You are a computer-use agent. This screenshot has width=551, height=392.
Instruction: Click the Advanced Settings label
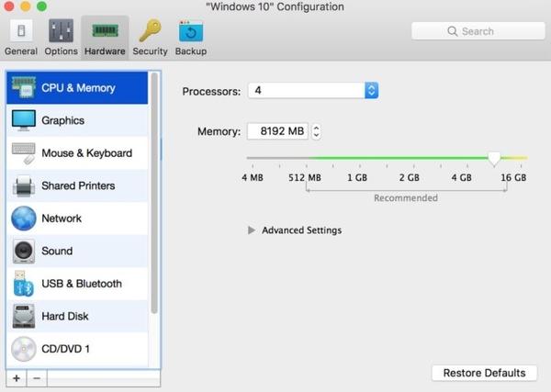[302, 230]
